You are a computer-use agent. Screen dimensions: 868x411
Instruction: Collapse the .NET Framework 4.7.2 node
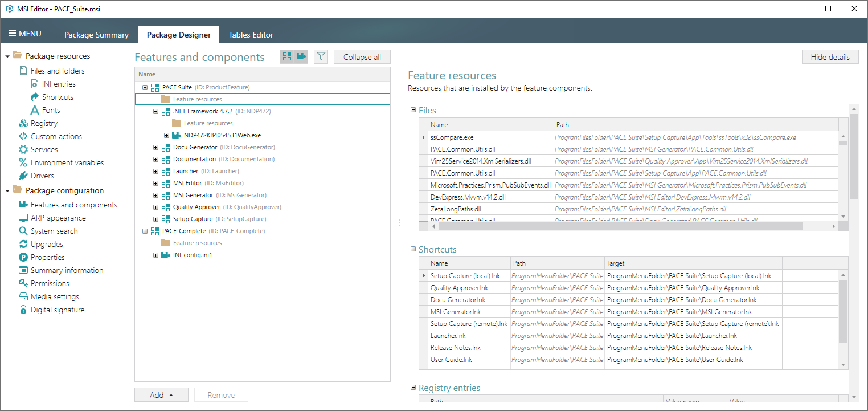point(155,111)
